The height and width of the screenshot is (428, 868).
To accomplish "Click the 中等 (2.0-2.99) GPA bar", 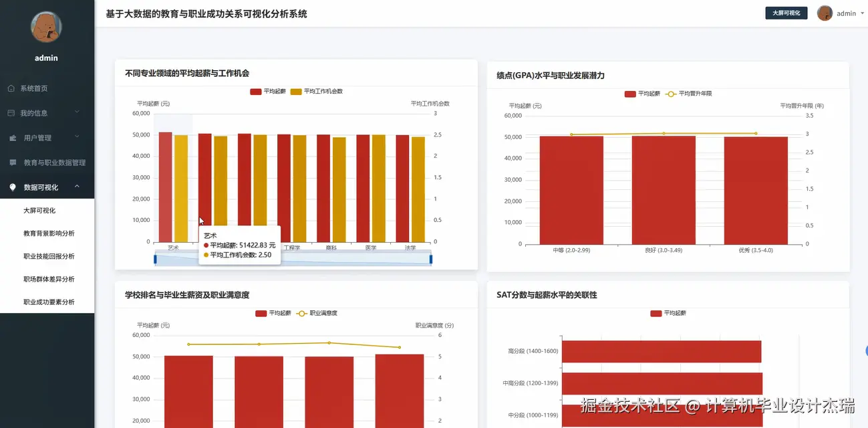I will (x=571, y=191).
